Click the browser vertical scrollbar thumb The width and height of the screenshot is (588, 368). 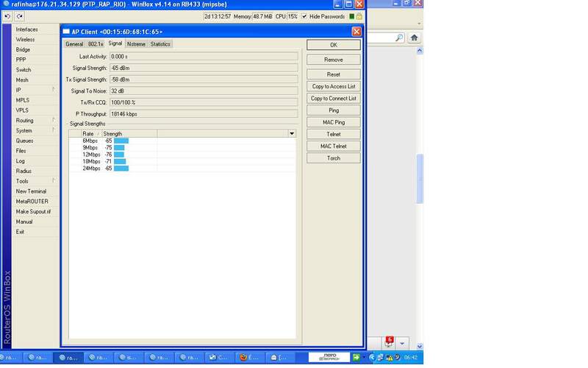tap(420, 178)
